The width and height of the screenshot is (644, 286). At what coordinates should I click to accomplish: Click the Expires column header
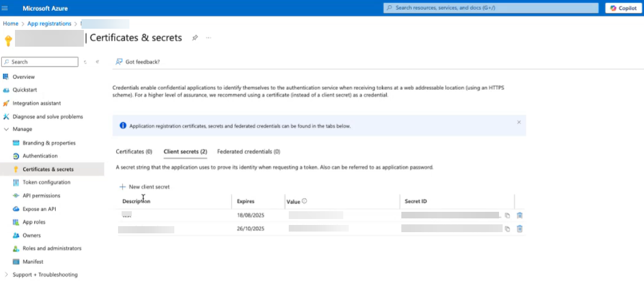tap(246, 202)
